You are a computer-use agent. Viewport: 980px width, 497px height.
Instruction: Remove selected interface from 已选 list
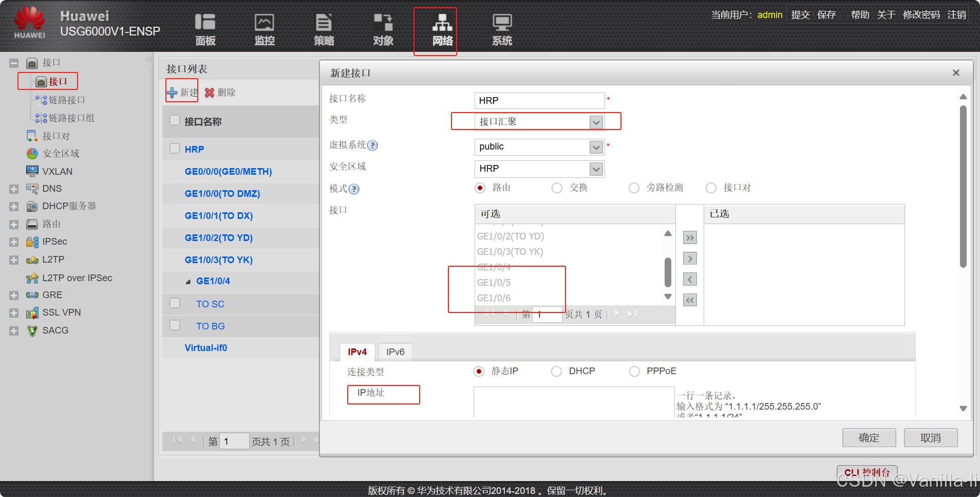click(690, 280)
